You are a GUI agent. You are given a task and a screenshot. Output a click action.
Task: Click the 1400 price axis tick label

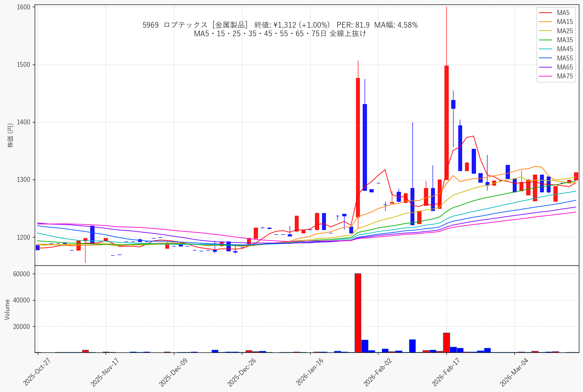24,122
